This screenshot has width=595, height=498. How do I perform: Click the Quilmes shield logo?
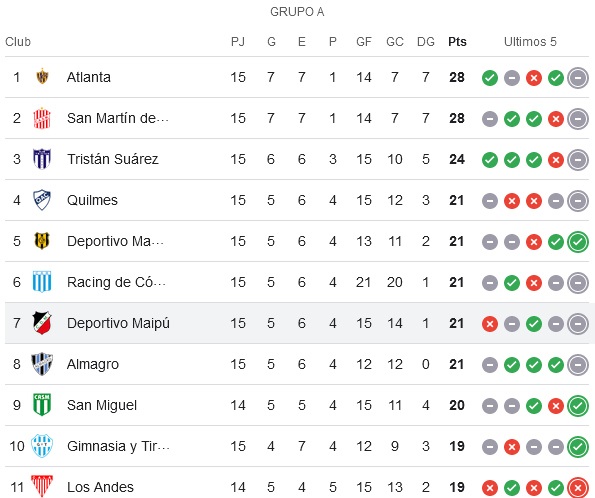[42, 200]
